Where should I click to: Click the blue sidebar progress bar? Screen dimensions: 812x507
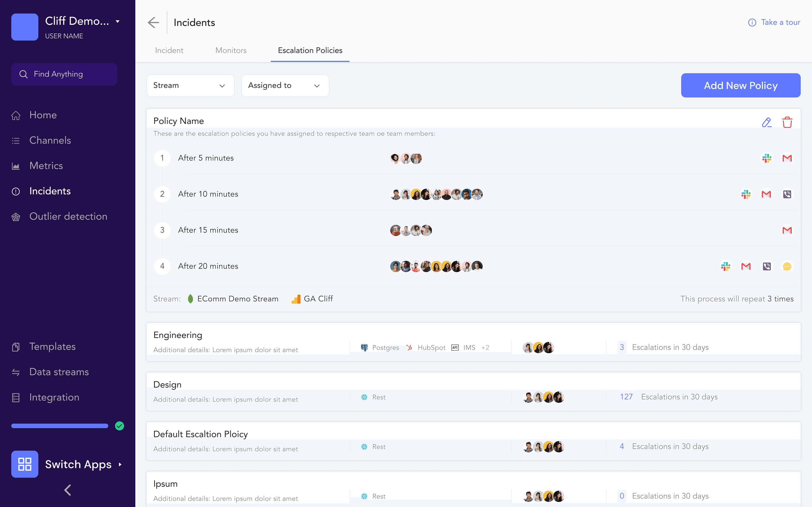point(60,426)
